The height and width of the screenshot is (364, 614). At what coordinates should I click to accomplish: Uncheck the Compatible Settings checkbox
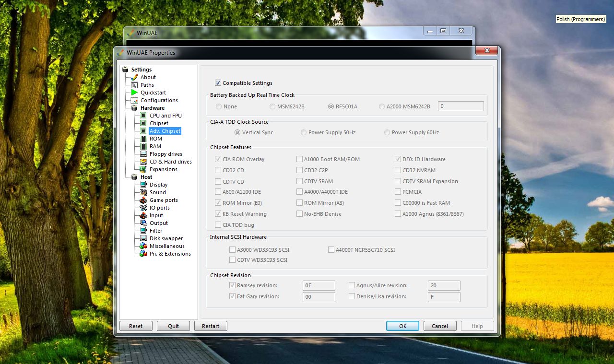pos(218,83)
